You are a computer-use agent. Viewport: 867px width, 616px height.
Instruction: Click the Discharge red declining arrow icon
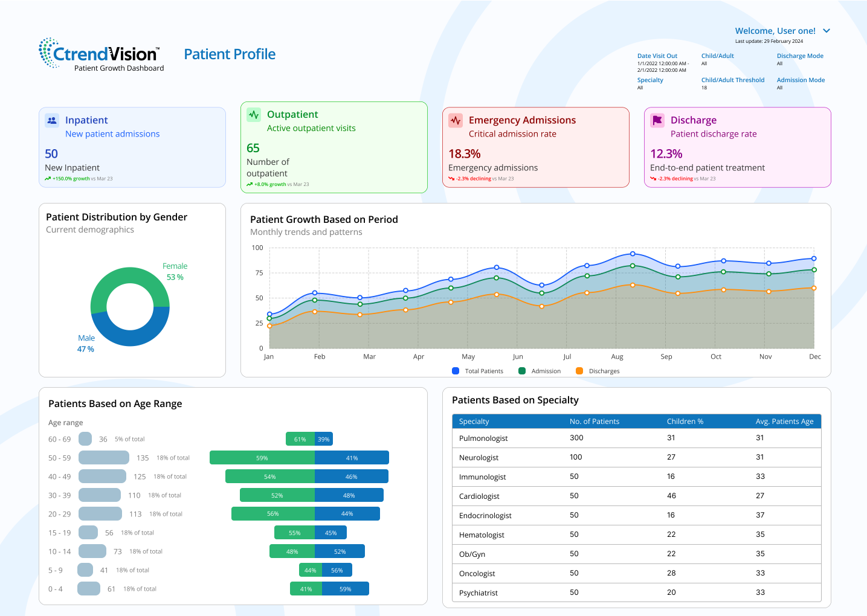pyautogui.click(x=653, y=179)
